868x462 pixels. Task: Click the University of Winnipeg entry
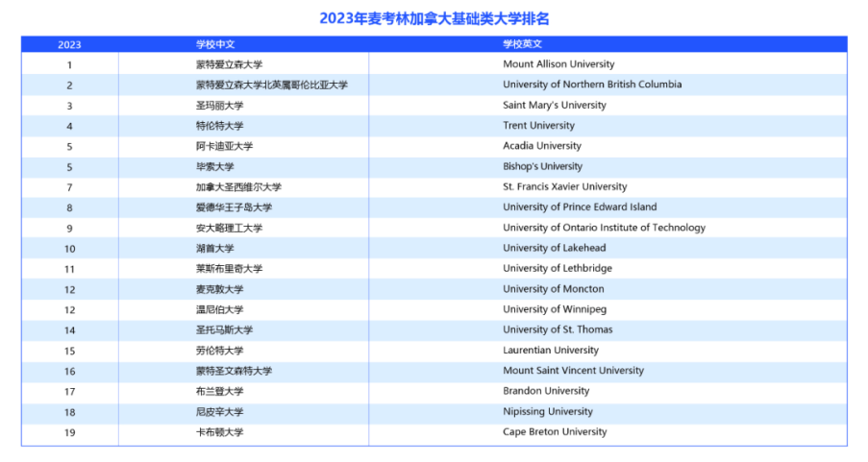[555, 309]
